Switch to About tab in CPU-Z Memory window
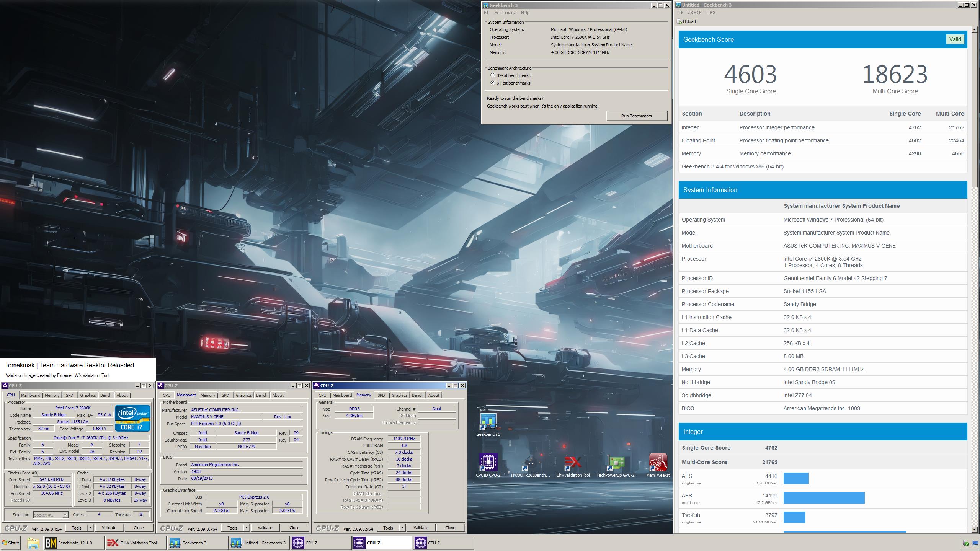The height and width of the screenshot is (551, 980). (434, 395)
